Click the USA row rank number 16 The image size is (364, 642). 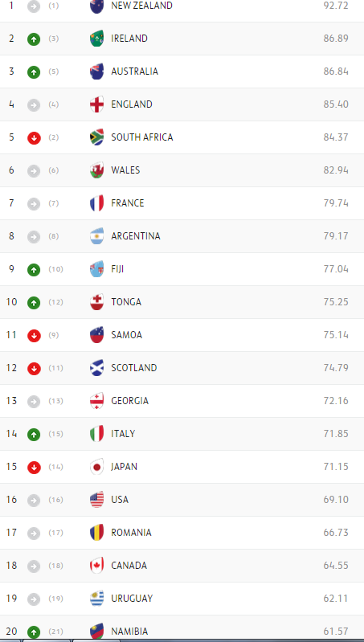tap(11, 500)
